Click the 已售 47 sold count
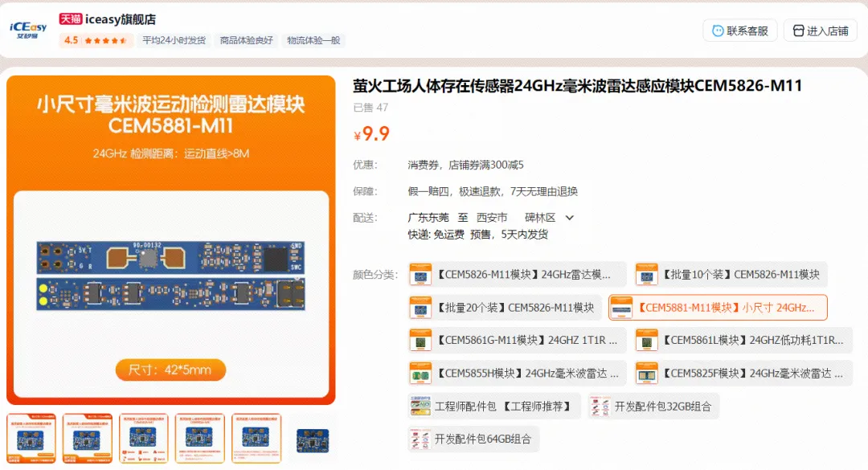 coord(371,108)
